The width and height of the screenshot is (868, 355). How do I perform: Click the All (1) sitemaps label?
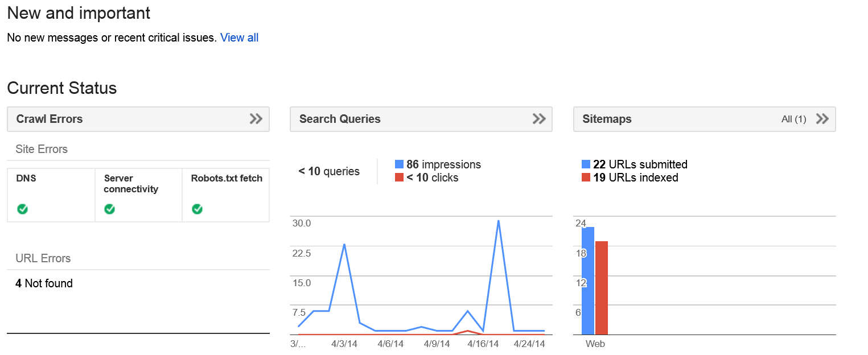794,119
